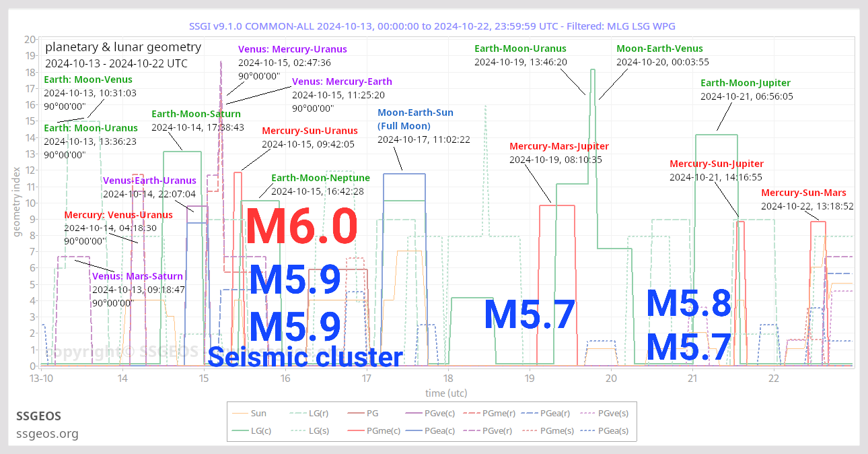Click the LG(c) green line icon in legend
868x454 pixels.
pos(240,431)
